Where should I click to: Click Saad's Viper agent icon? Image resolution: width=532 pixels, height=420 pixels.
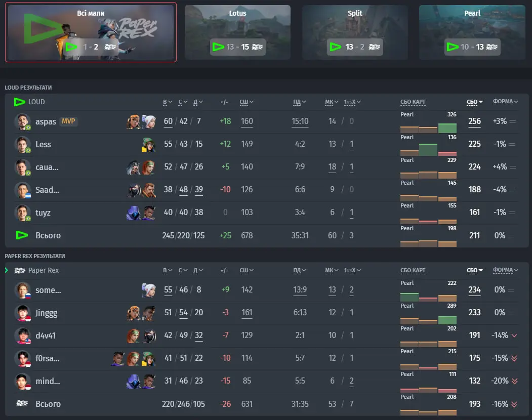133,190
